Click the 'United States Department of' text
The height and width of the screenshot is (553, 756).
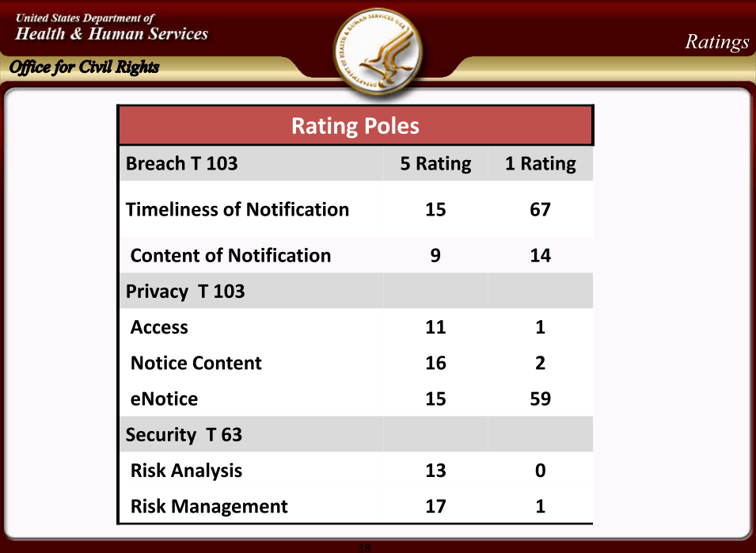tap(85, 18)
